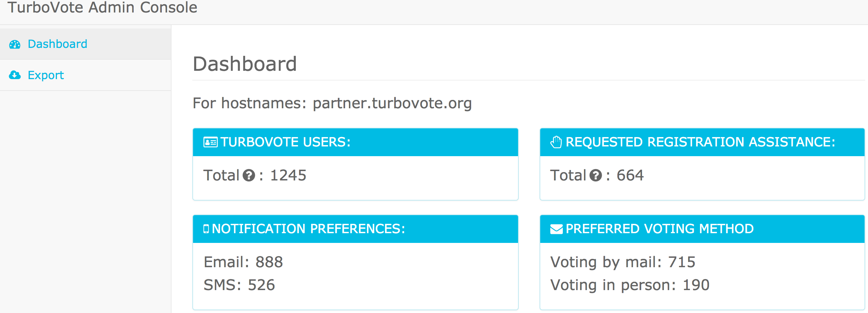Click the SMS count 526
The height and width of the screenshot is (313, 868).
click(x=261, y=285)
